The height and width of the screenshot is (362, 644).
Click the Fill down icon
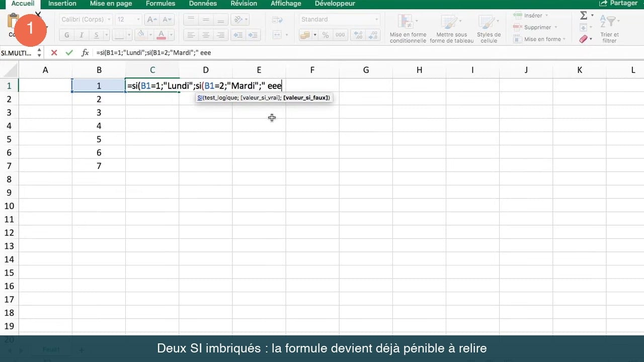[584, 27]
